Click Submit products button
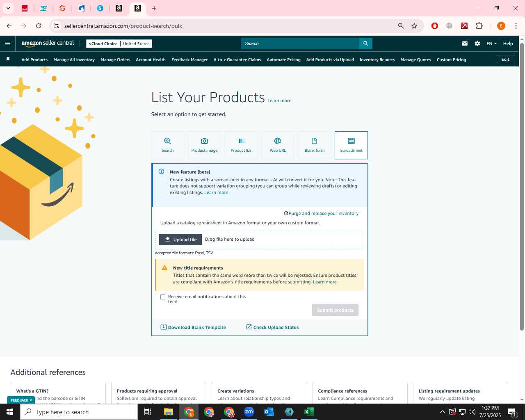This screenshot has width=525, height=420. (335, 310)
